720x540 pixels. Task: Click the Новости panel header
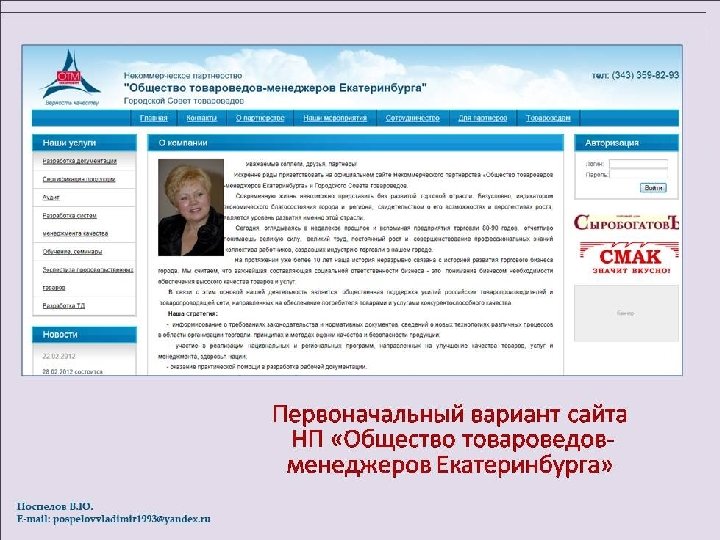tap(84, 335)
